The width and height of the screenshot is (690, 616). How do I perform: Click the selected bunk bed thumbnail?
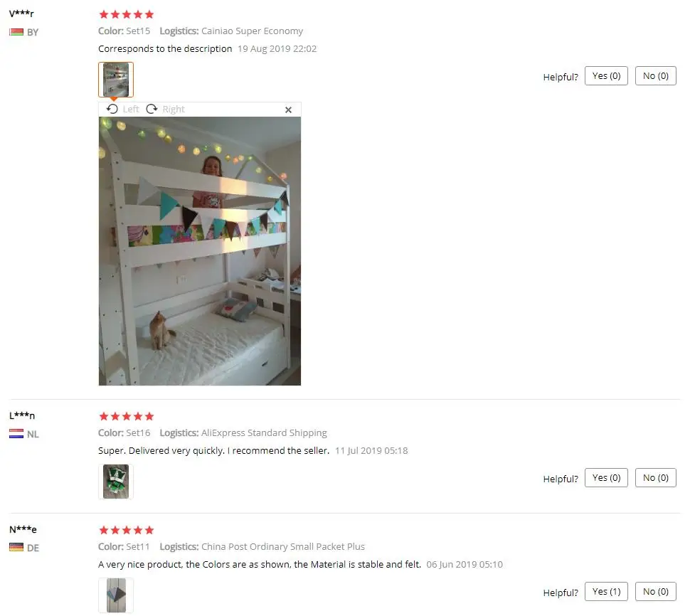[116, 80]
